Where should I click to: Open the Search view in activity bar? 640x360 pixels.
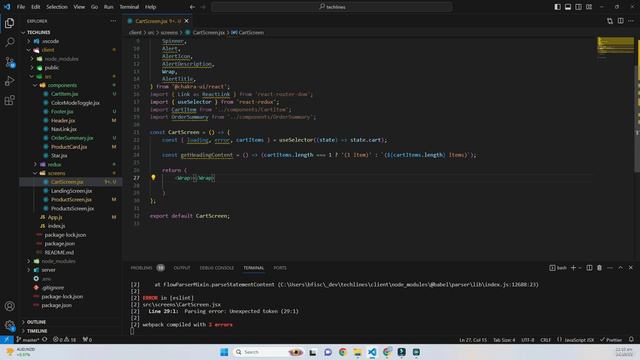[x=9, y=42]
